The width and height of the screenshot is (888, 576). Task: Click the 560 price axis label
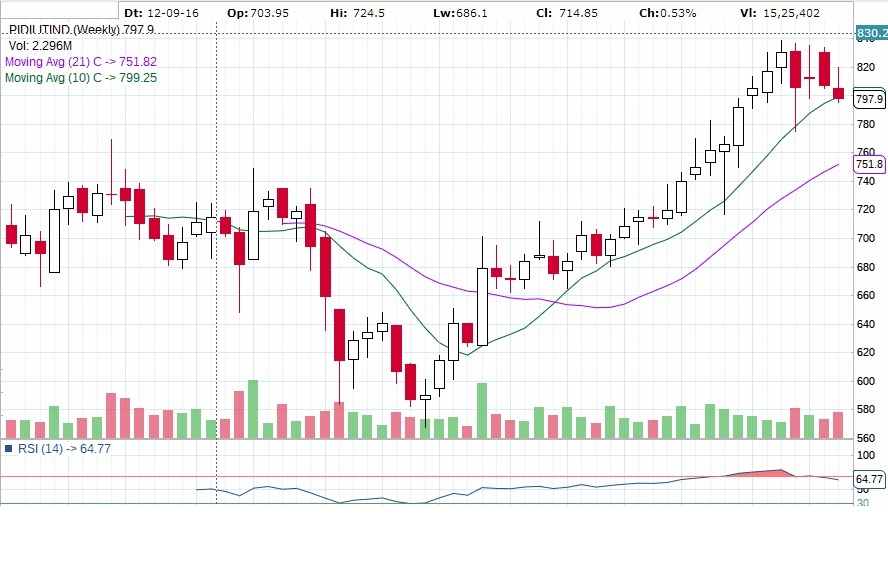click(x=866, y=438)
